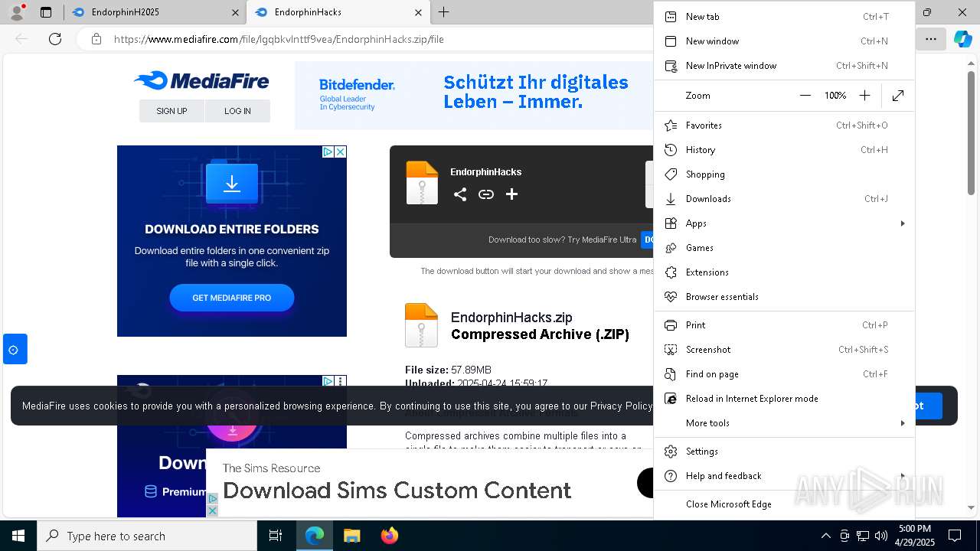Viewport: 980px width, 551px height.
Task: Switch to the EndorphinH2025 tab
Action: (155, 12)
